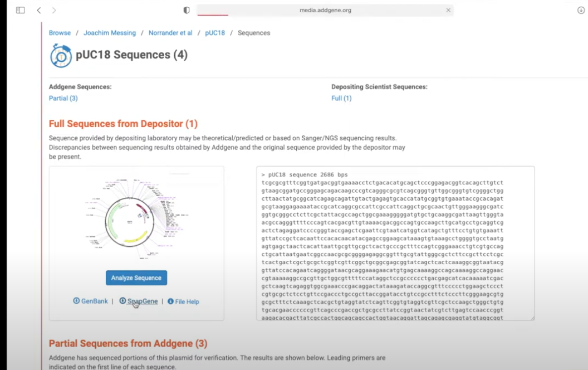Toggle the Safari sidebar icon

(20, 10)
